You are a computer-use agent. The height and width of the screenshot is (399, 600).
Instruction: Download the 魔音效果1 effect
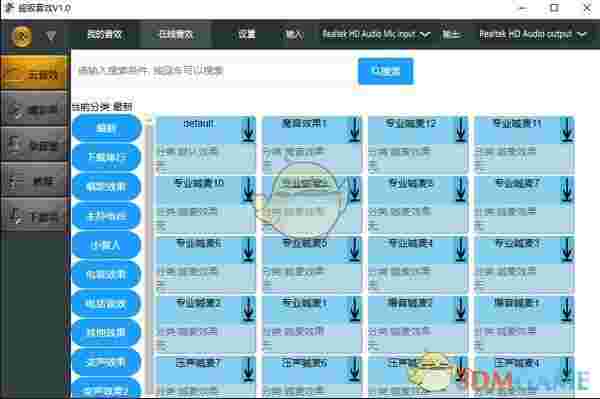coord(355,130)
